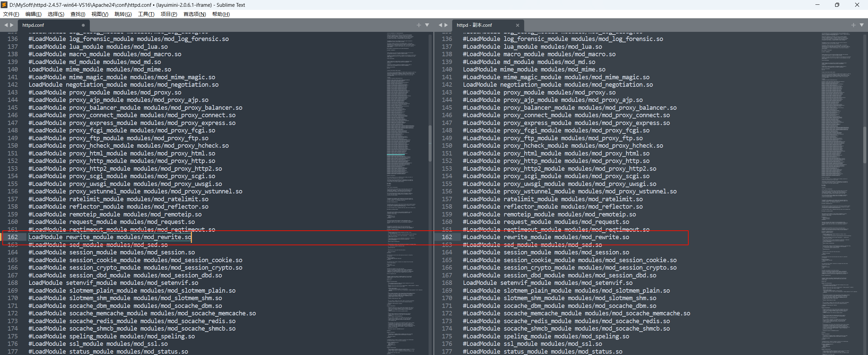This screenshot has width=868, height=355.
Task: Open the 工具(T) menu
Action: (x=146, y=14)
